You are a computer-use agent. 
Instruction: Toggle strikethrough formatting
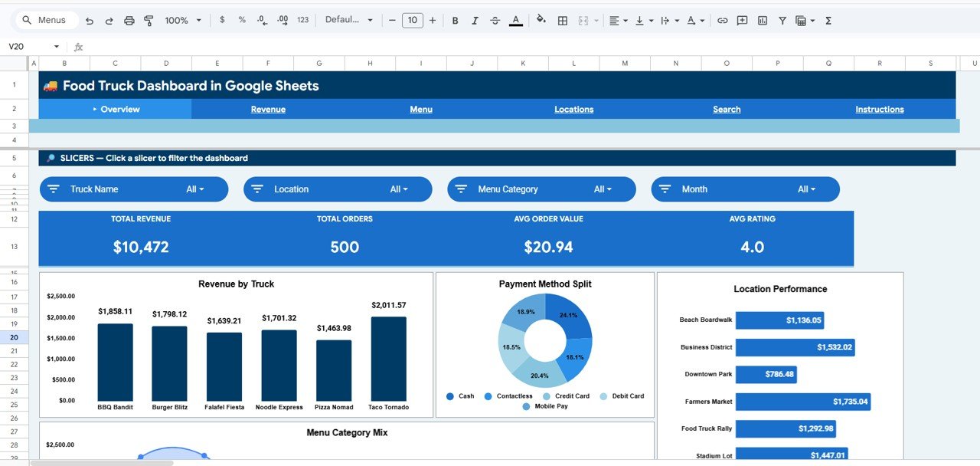495,20
